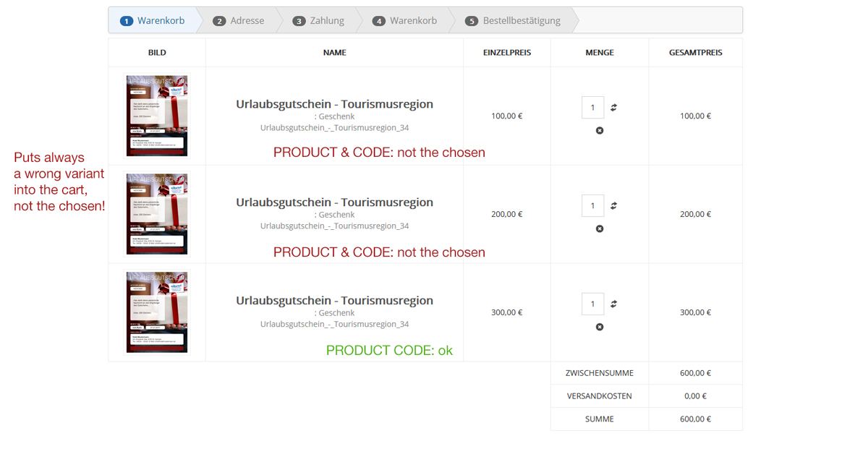Viewport: 868px width, 449px height.
Task: Open first Urlaubsgutschein - Tourismusregion product link
Action: [x=334, y=104]
